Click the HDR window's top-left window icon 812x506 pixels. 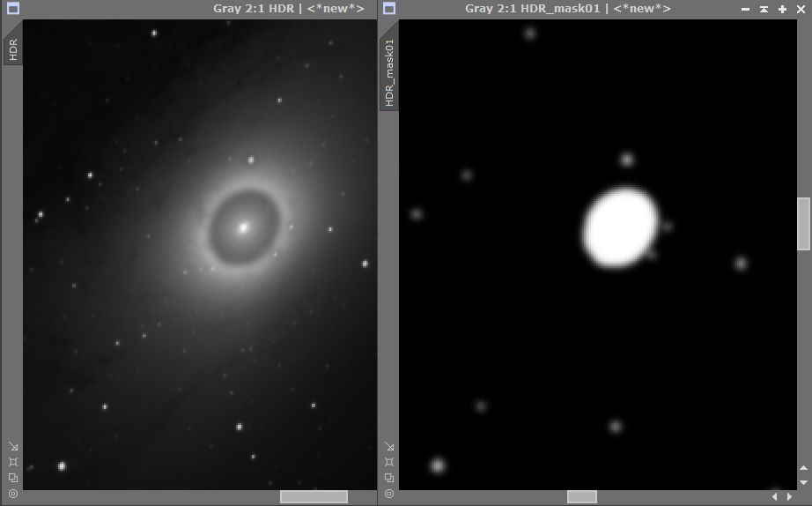[x=12, y=9]
